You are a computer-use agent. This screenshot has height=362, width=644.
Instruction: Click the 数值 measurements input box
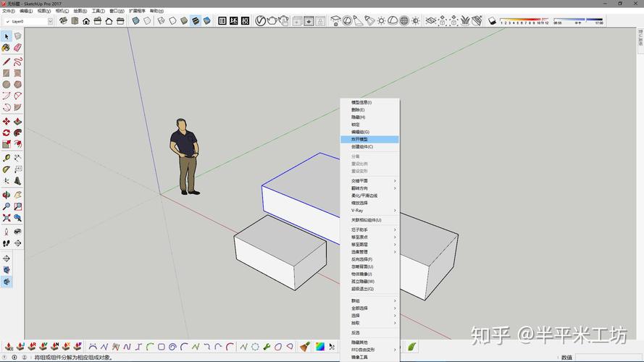pyautogui.click(x=609, y=357)
